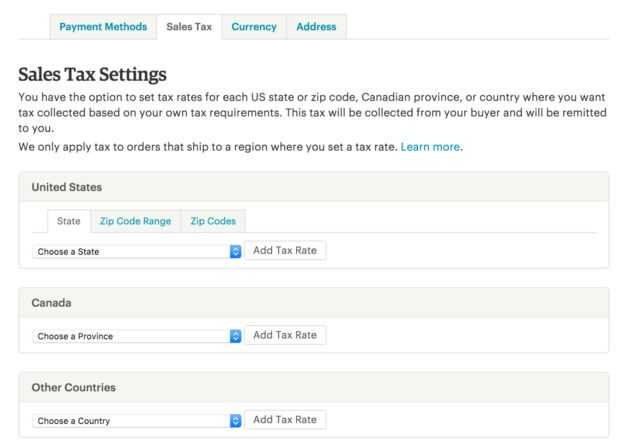Open the Choose a State dropdown
The height and width of the screenshot is (448, 620).
pyautogui.click(x=130, y=251)
